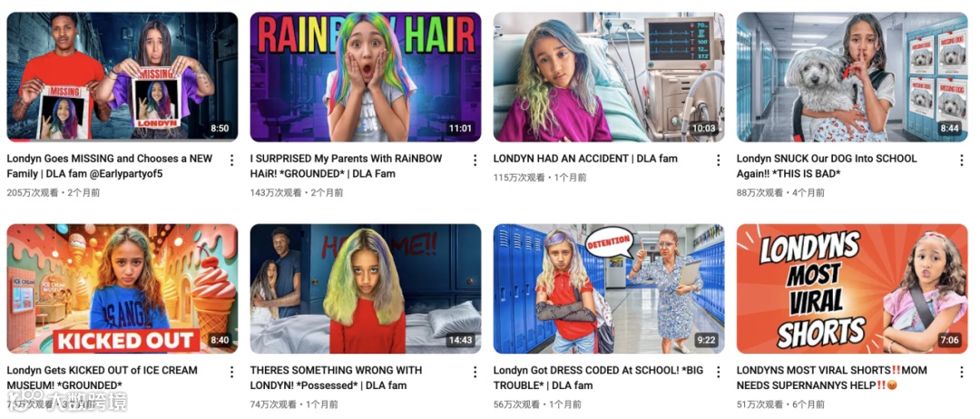
Task: Click title 'LONDYN HAD AN ACCIDENT | DLA fam'
Action: [585, 159]
